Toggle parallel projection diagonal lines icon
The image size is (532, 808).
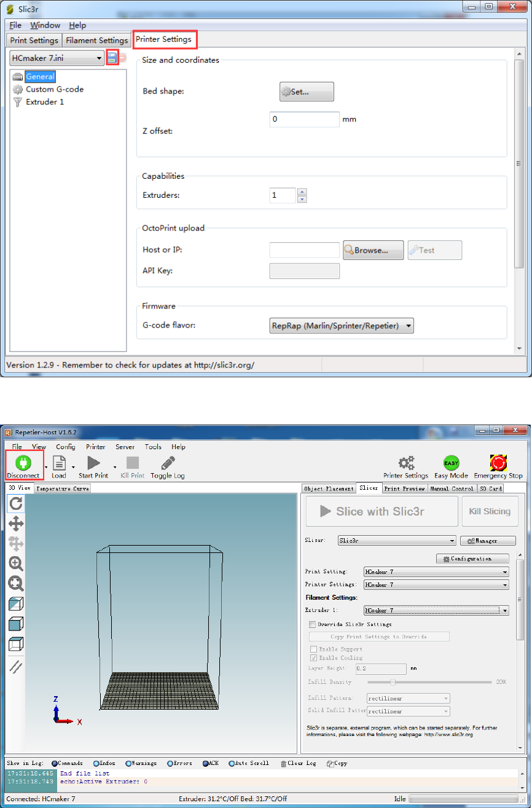tap(16, 667)
